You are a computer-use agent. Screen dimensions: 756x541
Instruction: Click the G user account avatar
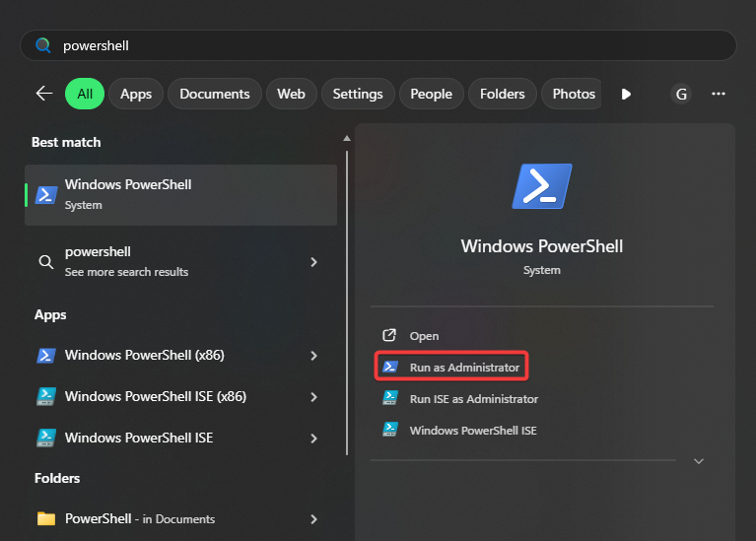tap(680, 94)
